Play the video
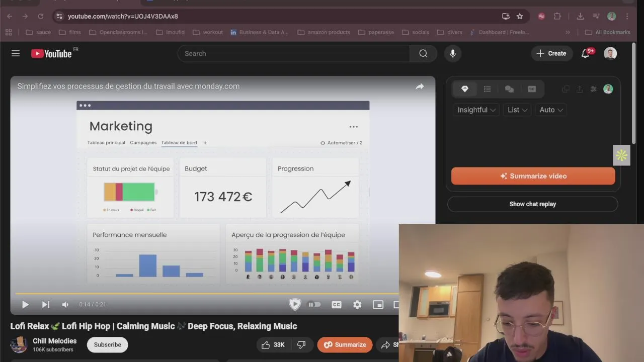The height and width of the screenshot is (362, 644). click(25, 304)
